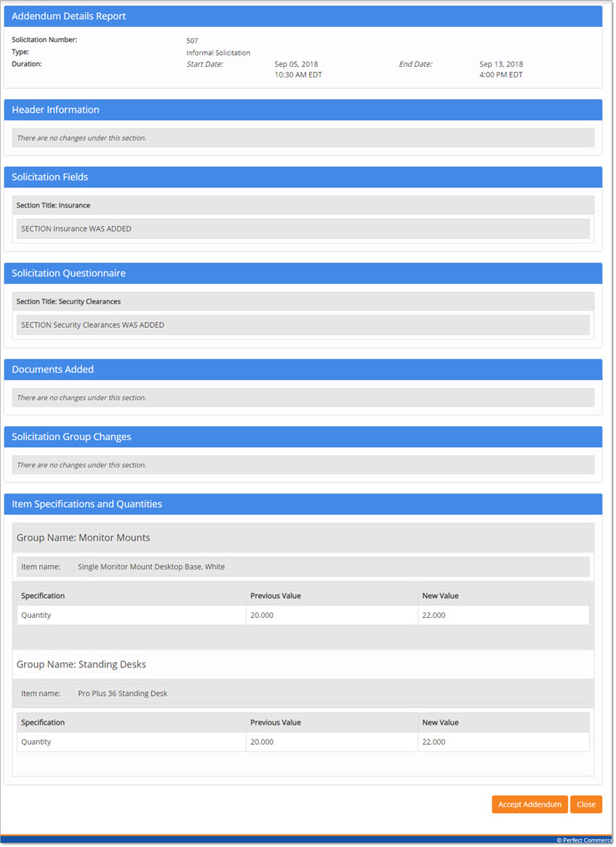Click Quantity row in Standing Desks table
This screenshot has height=847, width=616.
(303, 742)
